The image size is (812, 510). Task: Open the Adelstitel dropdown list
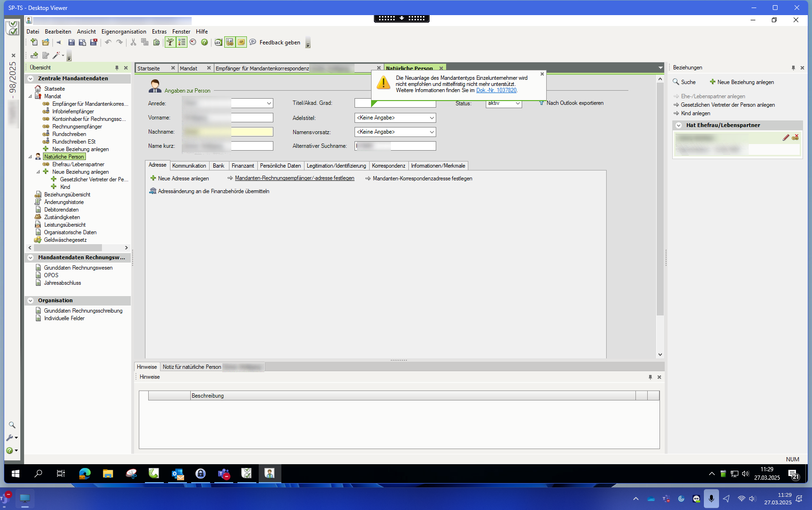coord(431,118)
